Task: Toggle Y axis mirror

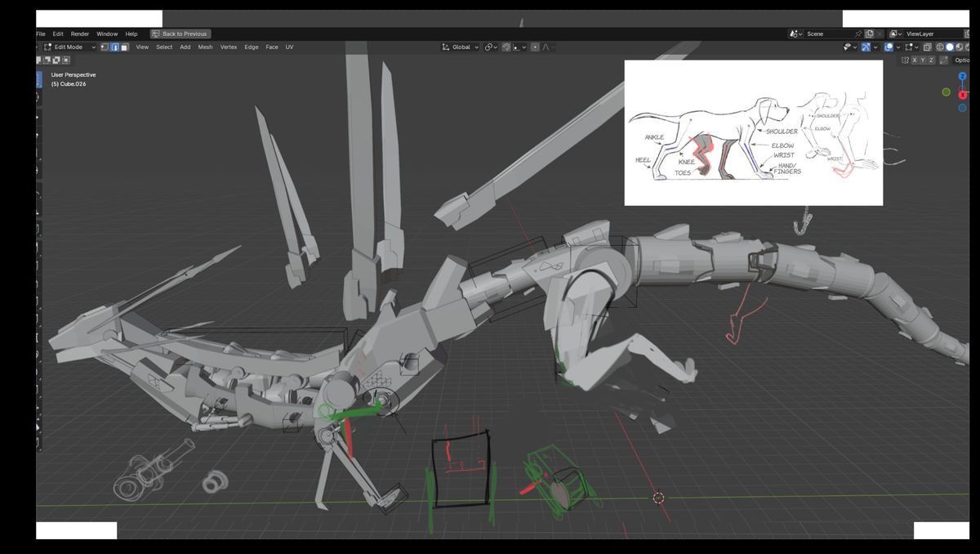Action: tap(923, 60)
